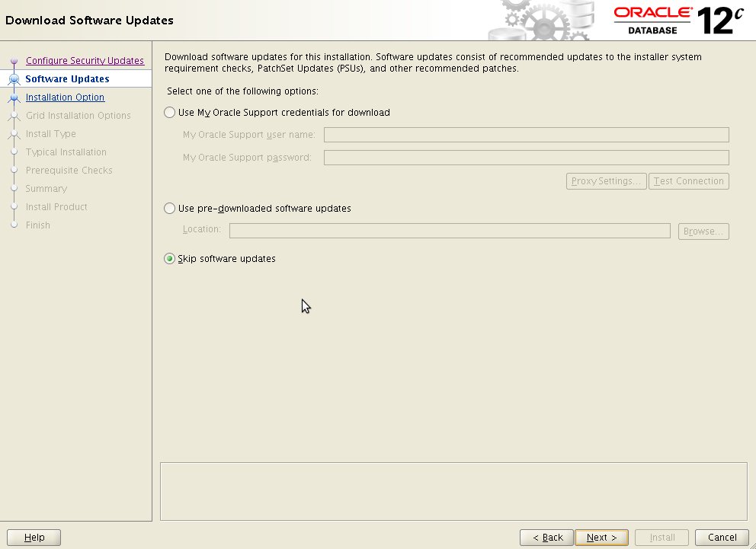Click inside the My Oracle Support user name field

[x=526, y=135]
